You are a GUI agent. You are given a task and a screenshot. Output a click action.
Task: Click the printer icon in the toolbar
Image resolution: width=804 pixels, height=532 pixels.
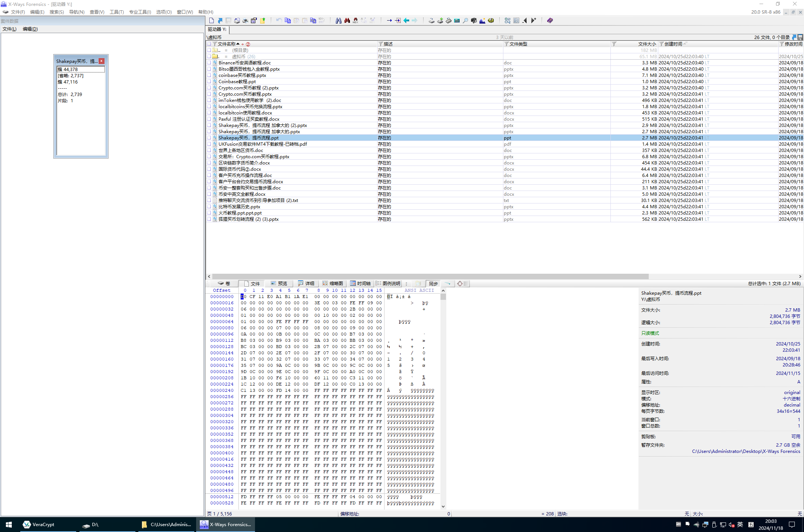(x=245, y=21)
